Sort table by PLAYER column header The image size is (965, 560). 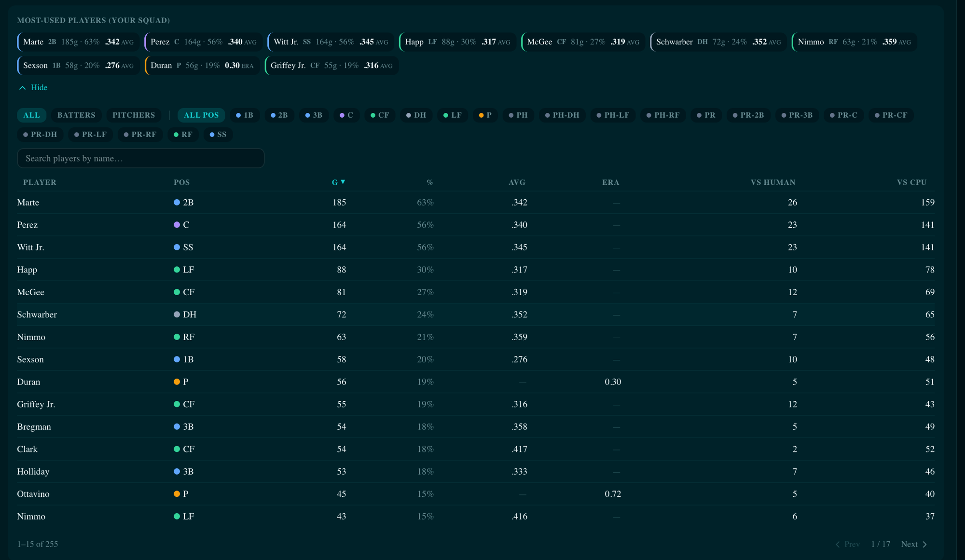point(40,182)
